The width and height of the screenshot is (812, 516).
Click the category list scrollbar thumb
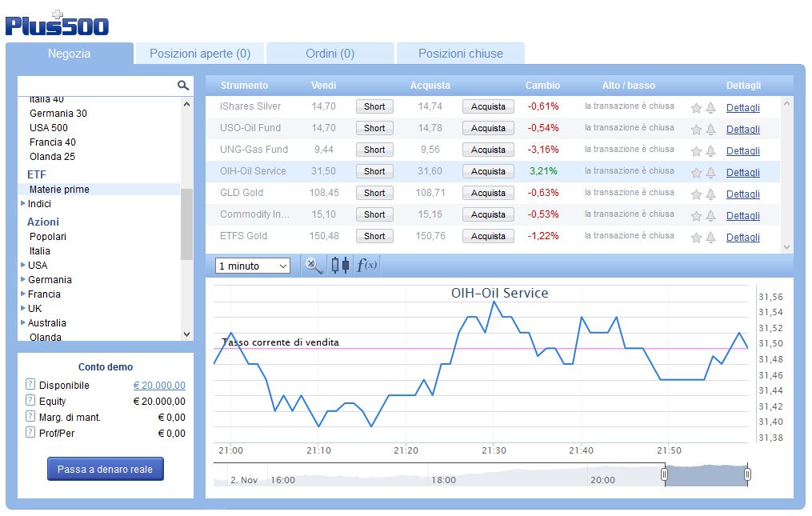click(186, 224)
